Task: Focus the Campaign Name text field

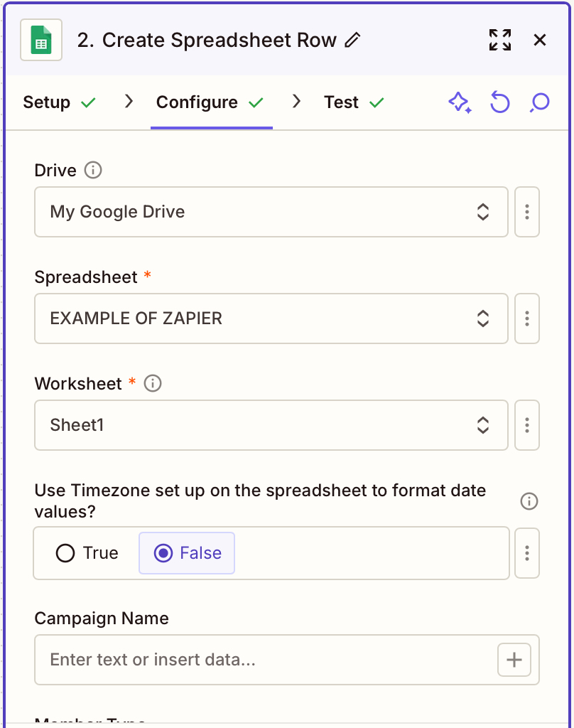Action: point(264,660)
